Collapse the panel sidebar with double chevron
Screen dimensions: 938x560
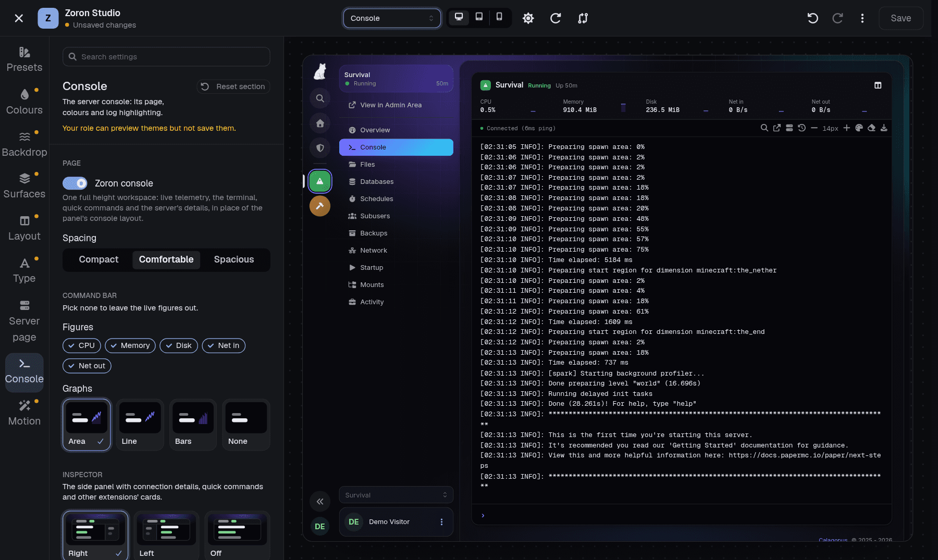tap(320, 502)
